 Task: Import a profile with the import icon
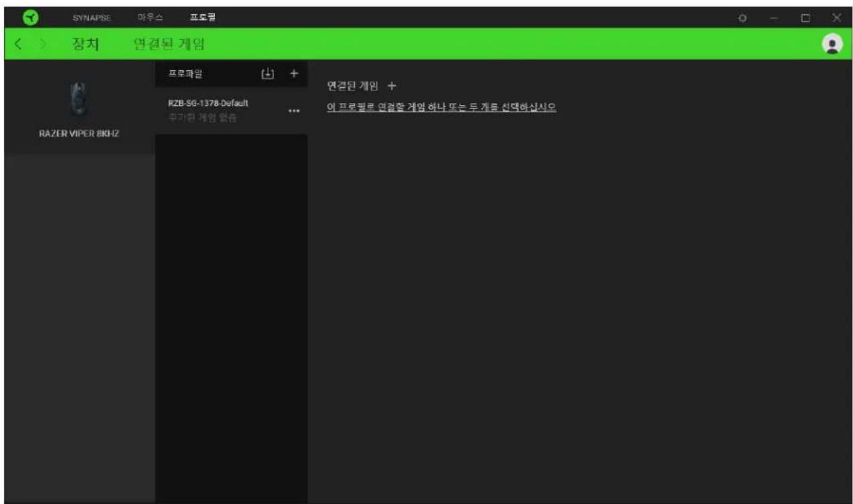(x=267, y=73)
